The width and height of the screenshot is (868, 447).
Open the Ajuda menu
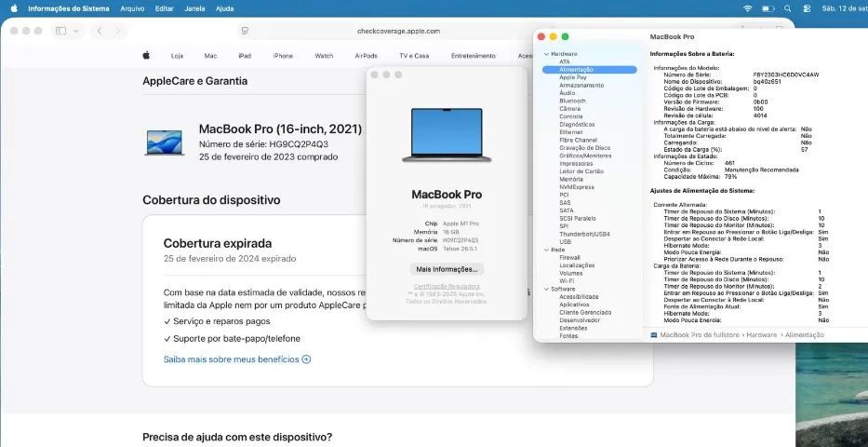224,9
